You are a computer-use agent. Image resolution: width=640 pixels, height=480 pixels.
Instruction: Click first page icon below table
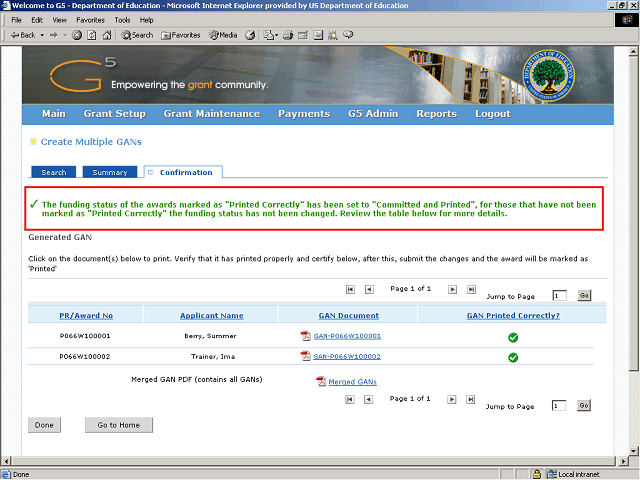(x=350, y=400)
